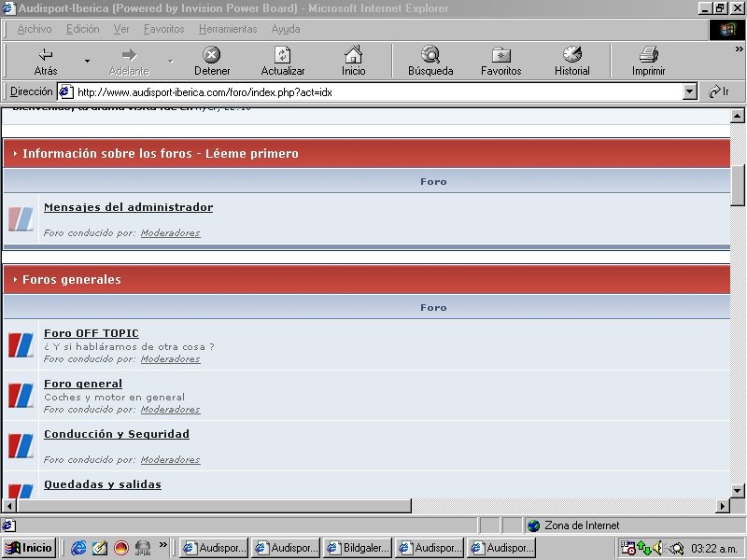
Task: Click the vertical scrollbar down arrow
Action: point(737,491)
